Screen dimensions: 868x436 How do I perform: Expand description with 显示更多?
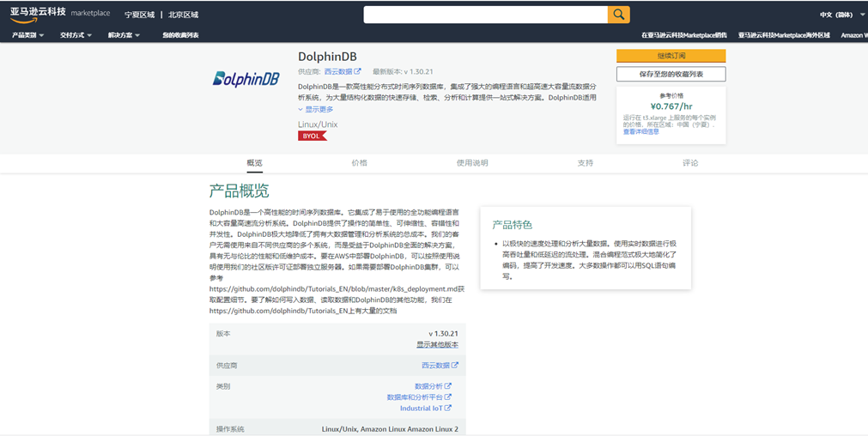(x=316, y=110)
